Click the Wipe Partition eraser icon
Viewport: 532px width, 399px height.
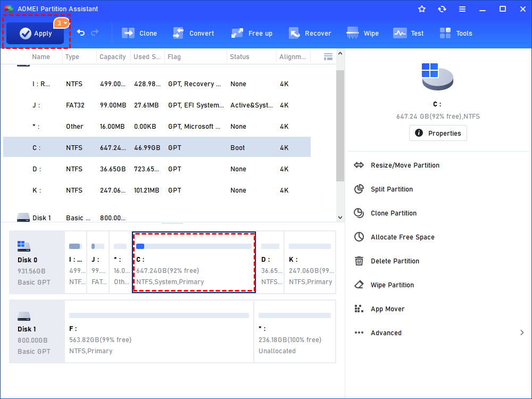coord(359,285)
